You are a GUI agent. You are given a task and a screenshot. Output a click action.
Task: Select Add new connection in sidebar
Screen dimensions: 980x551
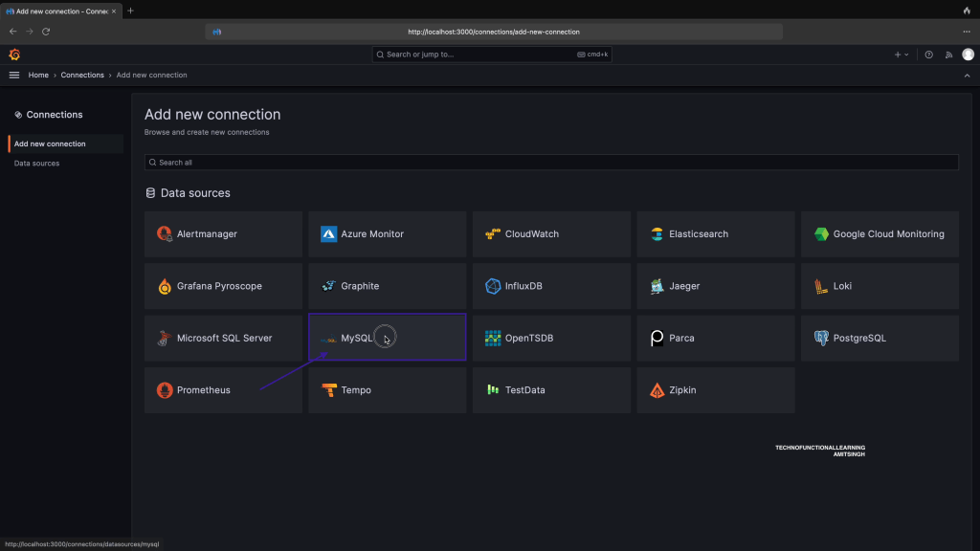point(50,143)
